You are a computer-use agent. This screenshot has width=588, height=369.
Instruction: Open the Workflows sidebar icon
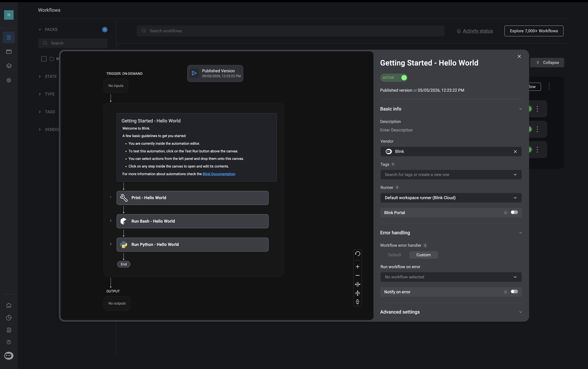(x=9, y=37)
